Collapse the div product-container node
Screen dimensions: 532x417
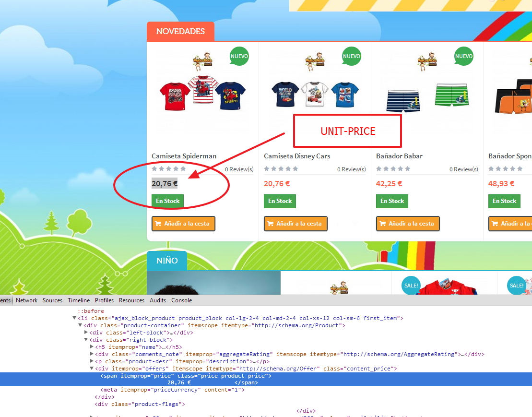80,325
